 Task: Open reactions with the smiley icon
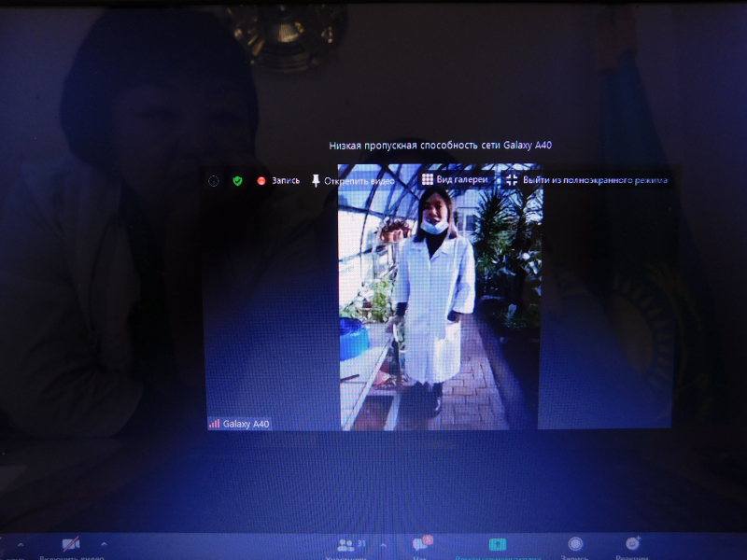tap(633, 545)
